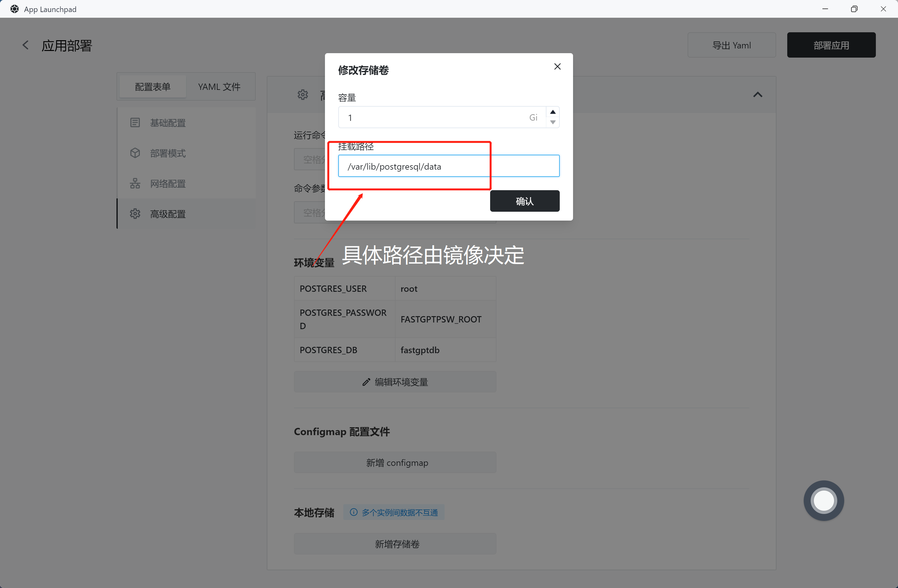Click the 基础配置 list icon
The image size is (898, 588).
135,123
